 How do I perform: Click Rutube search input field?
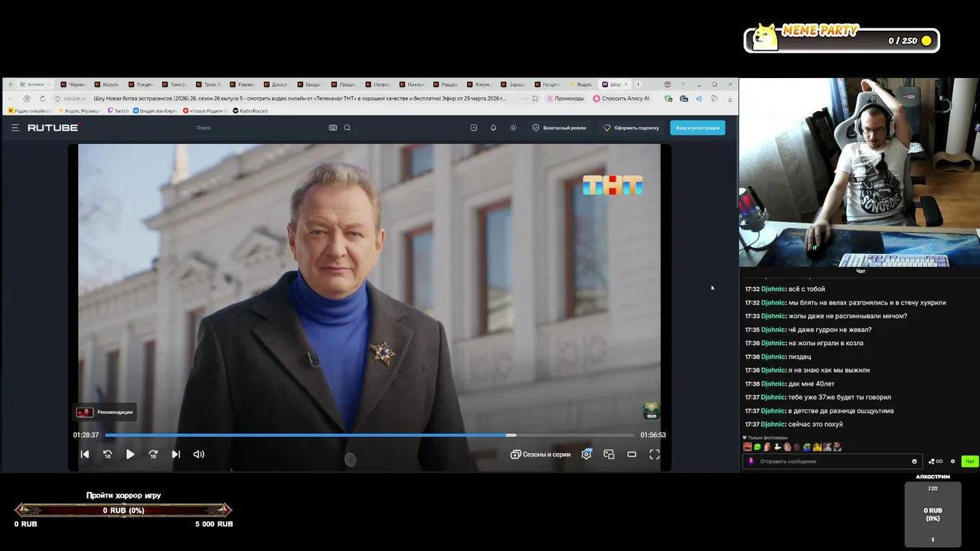260,128
